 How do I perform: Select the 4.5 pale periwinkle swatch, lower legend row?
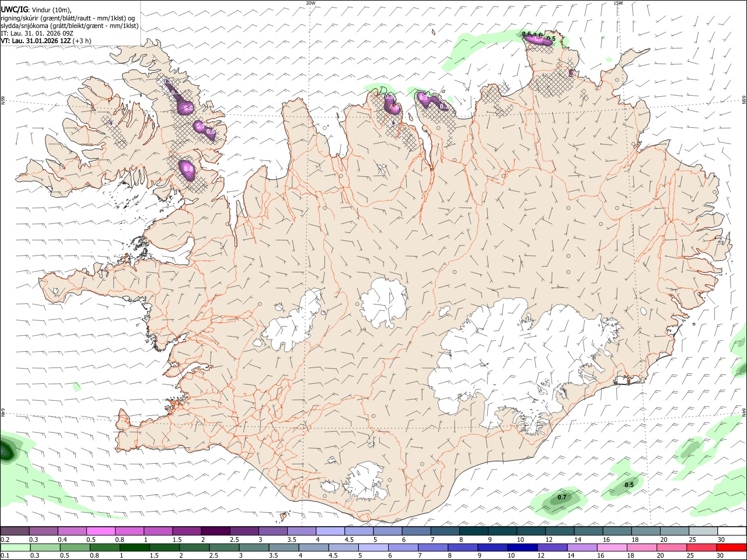point(343,547)
